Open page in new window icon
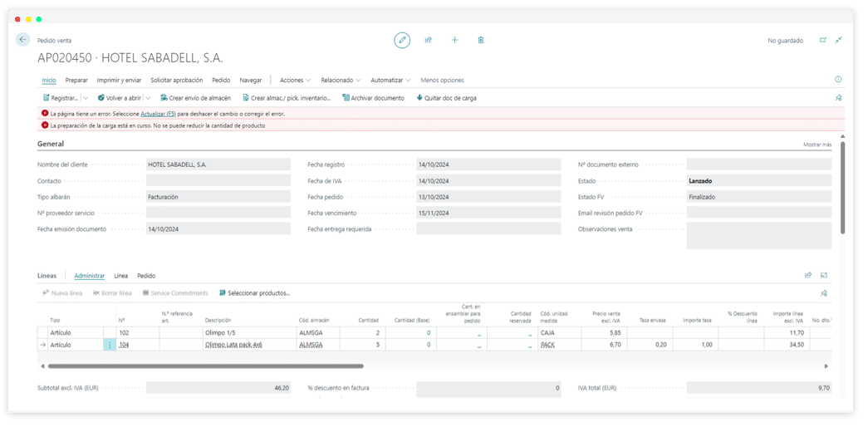 (x=823, y=40)
